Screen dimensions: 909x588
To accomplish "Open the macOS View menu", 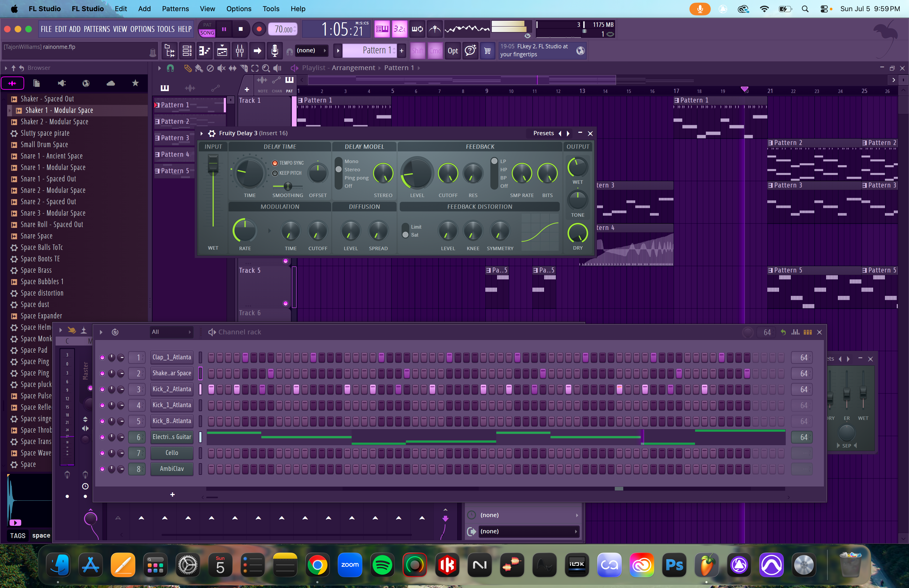I will pyautogui.click(x=207, y=8).
